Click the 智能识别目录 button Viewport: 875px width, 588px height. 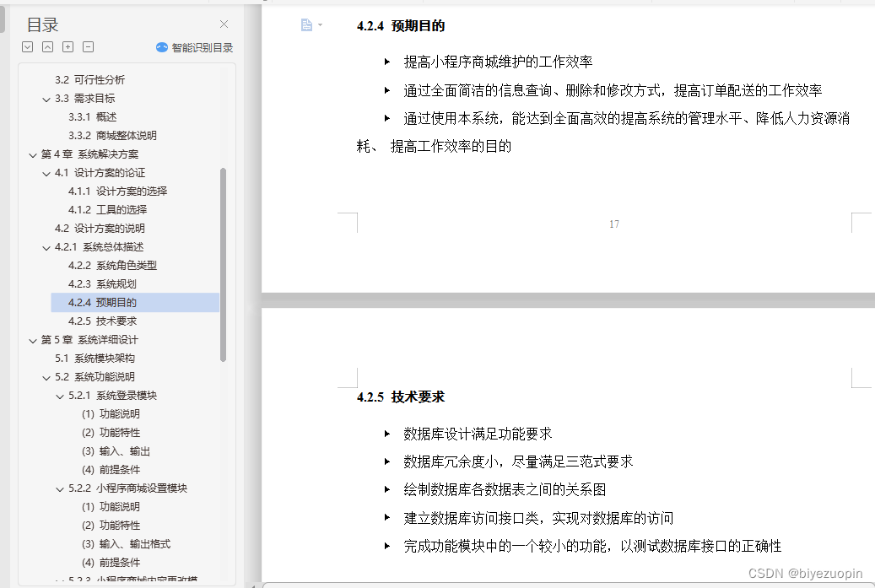coord(194,47)
